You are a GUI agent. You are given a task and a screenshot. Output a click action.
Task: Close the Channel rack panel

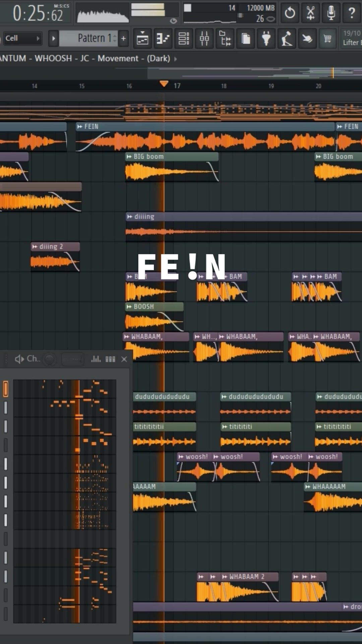[x=124, y=359]
